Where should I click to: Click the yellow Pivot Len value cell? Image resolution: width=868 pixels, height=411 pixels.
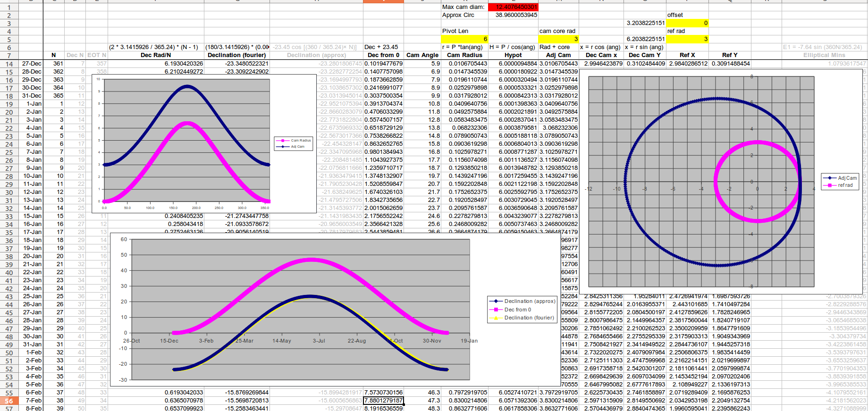[x=464, y=39]
